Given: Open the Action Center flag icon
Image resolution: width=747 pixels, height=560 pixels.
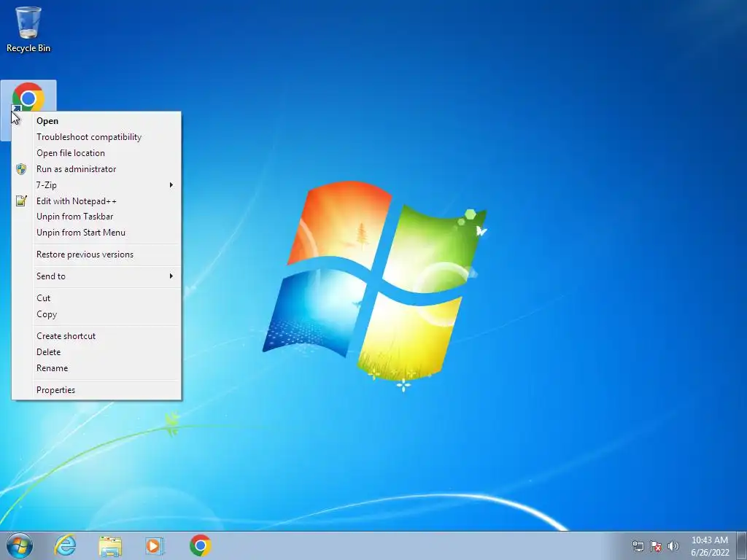Looking at the screenshot, I should pyautogui.click(x=656, y=546).
